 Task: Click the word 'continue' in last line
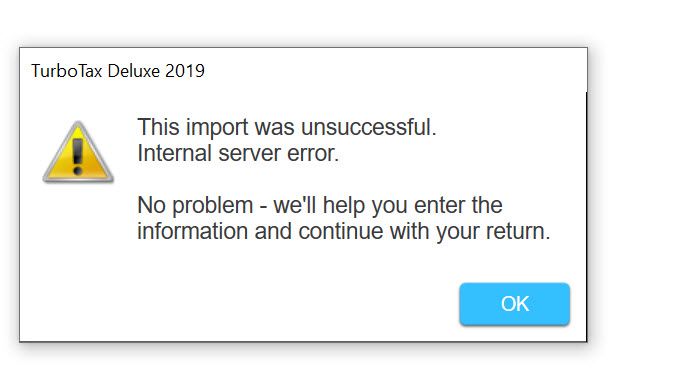point(341,231)
